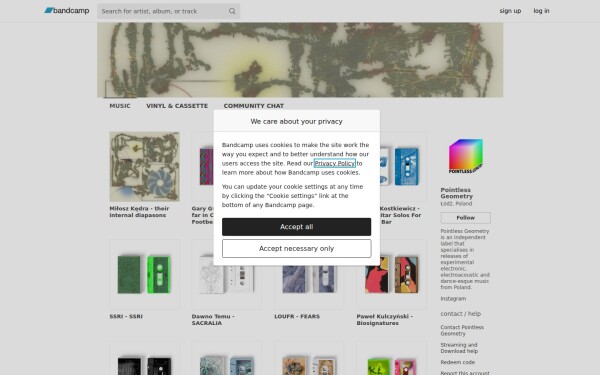The height and width of the screenshot is (375, 600).
Task: Click the Dawno Temu - SACRALIA title
Action: 213,320
